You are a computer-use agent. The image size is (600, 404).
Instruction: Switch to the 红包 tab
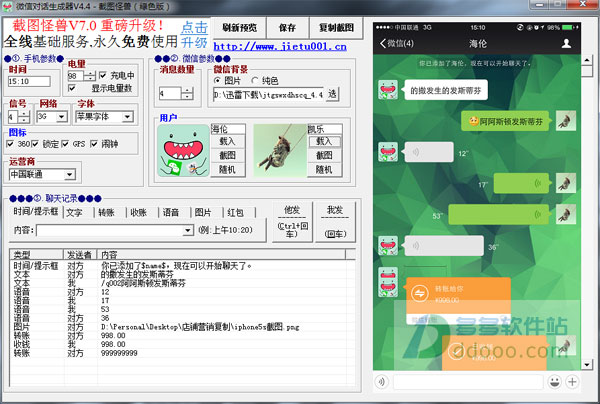click(x=235, y=212)
